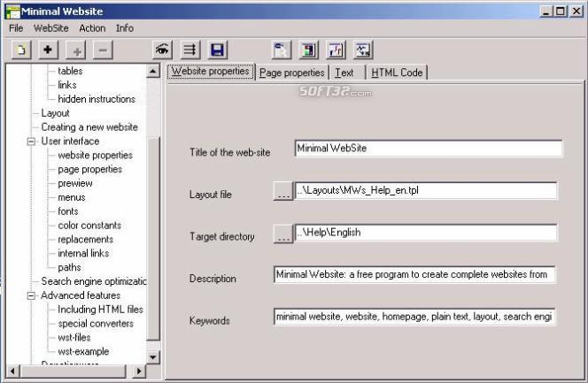Click the greyed plus add-subpage icon

click(x=76, y=50)
